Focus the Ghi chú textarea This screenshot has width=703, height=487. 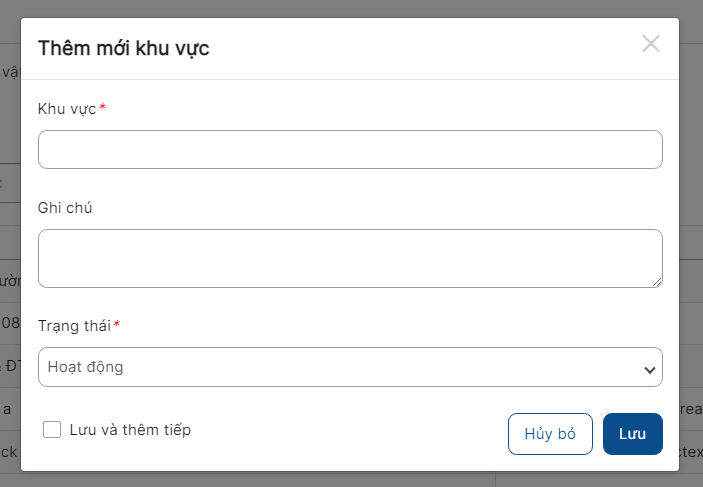click(x=350, y=258)
